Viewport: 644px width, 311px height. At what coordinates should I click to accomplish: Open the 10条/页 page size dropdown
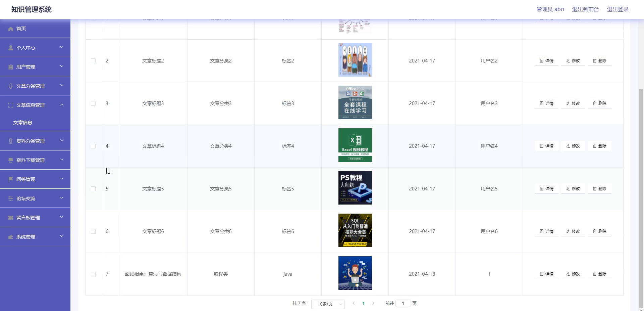pos(328,304)
